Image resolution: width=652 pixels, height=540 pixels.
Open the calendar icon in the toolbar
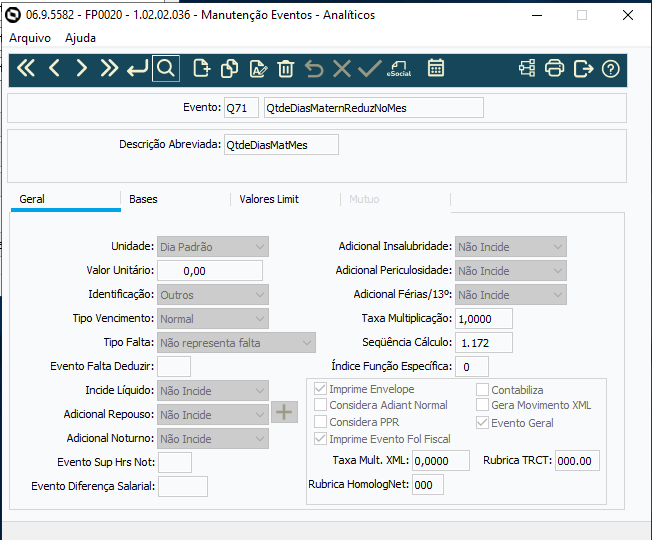[436, 68]
